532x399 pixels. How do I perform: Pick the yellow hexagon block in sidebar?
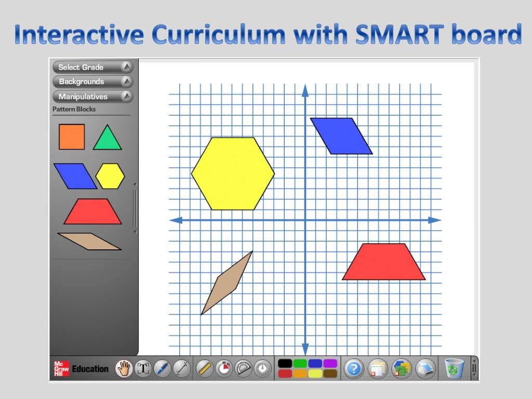pyautogui.click(x=110, y=176)
